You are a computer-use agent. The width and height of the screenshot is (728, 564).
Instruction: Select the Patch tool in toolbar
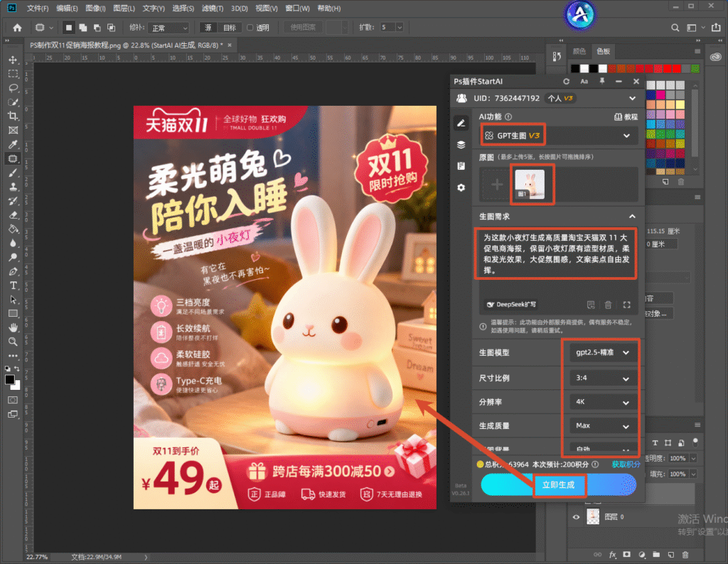click(x=13, y=158)
